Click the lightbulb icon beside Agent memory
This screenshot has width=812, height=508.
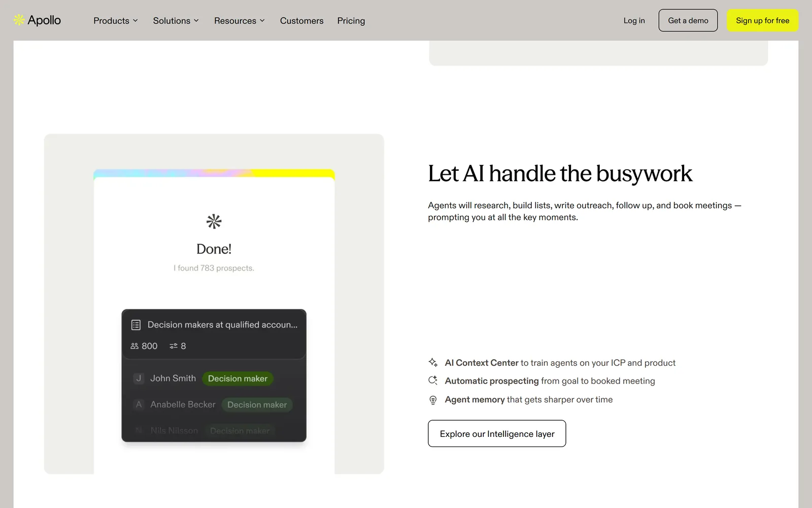[x=433, y=400]
